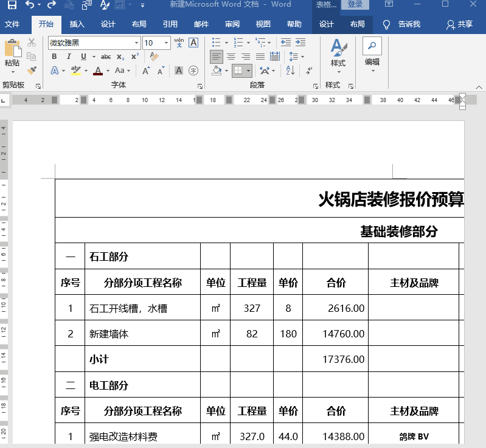Click the Sign in (登录) button
486x448 pixels.
point(355,4)
